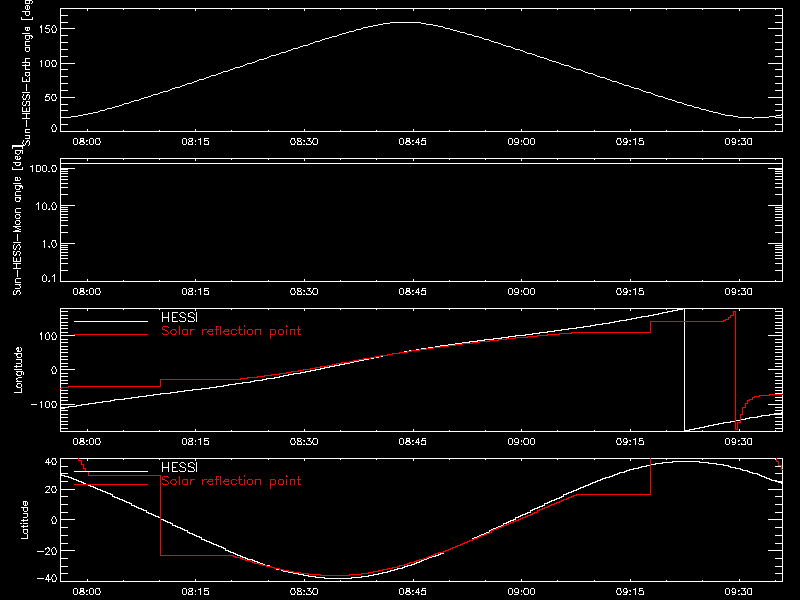Select 09:15 below the Earth angle plot
800x600 pixels.
point(630,142)
